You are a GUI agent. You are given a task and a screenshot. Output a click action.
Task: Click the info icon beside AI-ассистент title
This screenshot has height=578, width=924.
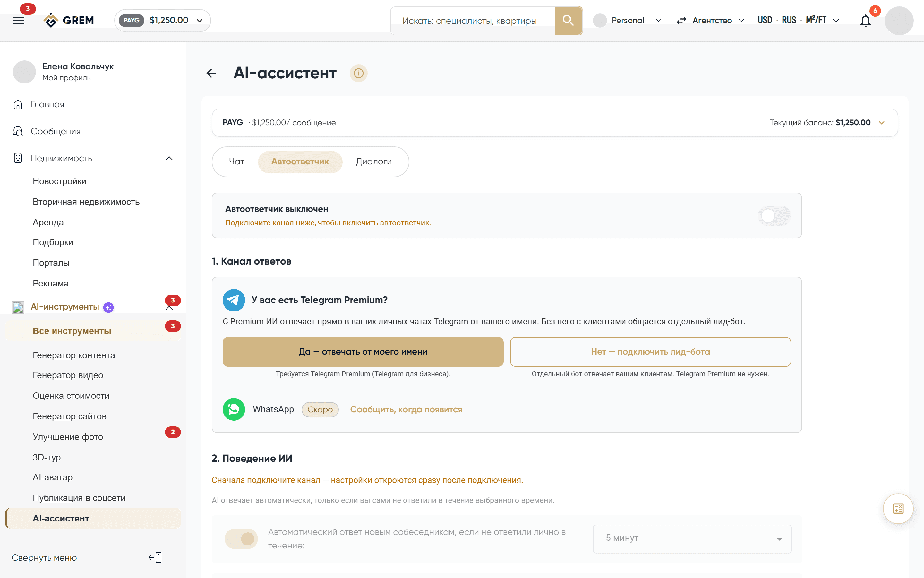[358, 73]
